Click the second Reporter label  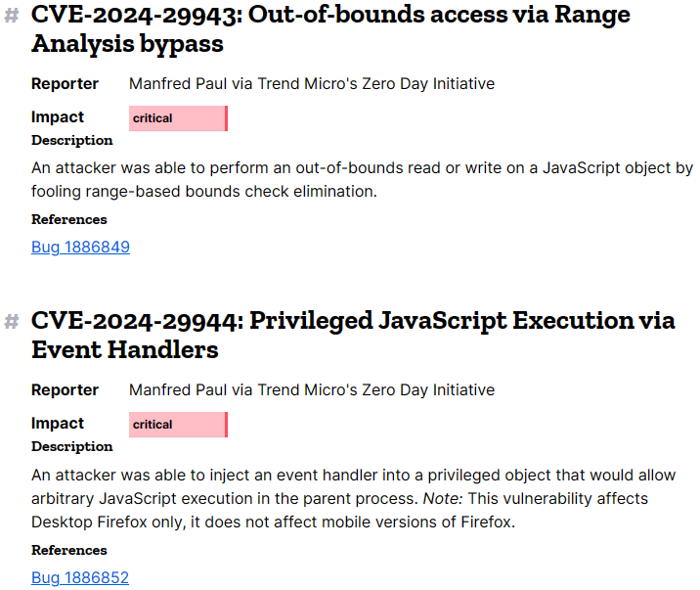click(x=65, y=390)
